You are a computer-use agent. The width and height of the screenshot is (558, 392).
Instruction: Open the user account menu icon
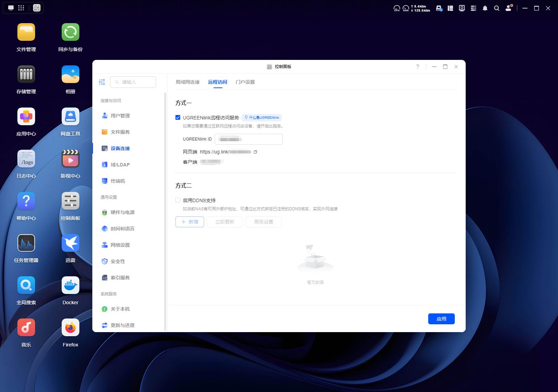(509, 8)
